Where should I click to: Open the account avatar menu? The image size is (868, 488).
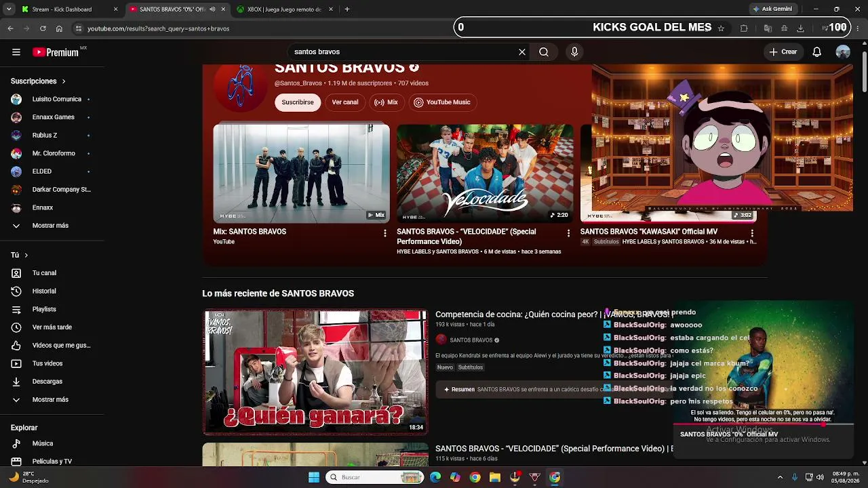coord(843,52)
